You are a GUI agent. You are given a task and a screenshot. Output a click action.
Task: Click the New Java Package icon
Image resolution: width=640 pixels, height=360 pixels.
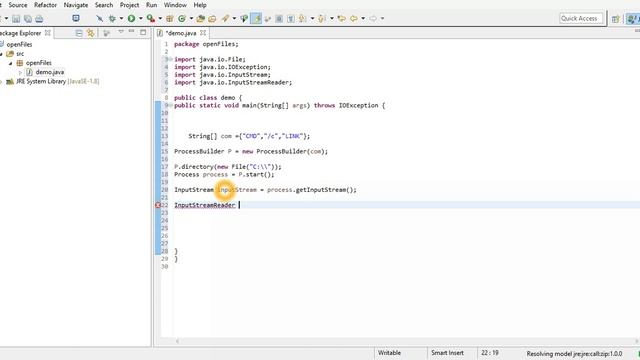coord(170,18)
